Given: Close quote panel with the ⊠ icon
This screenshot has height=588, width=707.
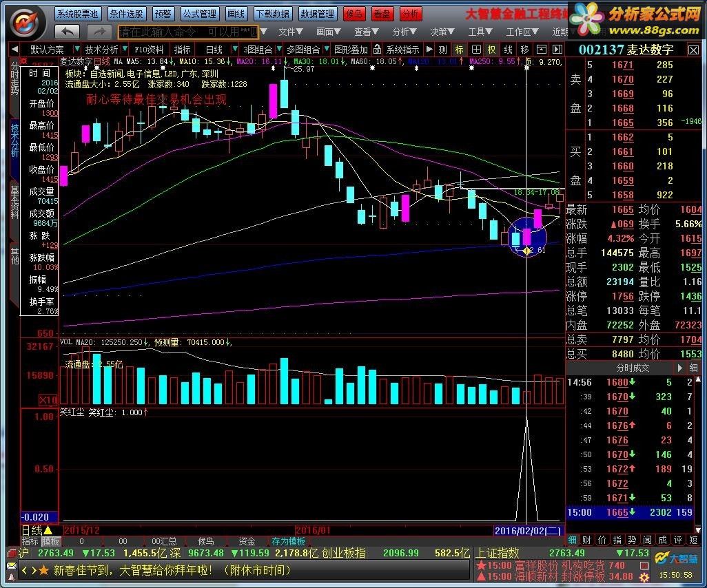Looking at the screenshot, I should pyautogui.click(x=693, y=50).
